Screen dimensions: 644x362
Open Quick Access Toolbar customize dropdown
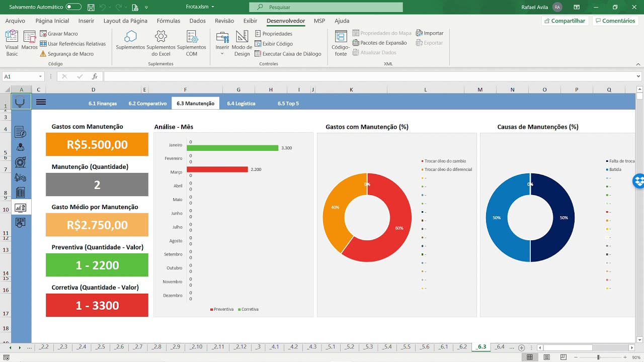146,8
